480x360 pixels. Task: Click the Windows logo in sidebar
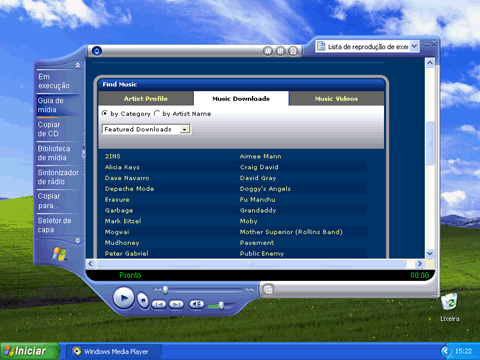(x=60, y=254)
